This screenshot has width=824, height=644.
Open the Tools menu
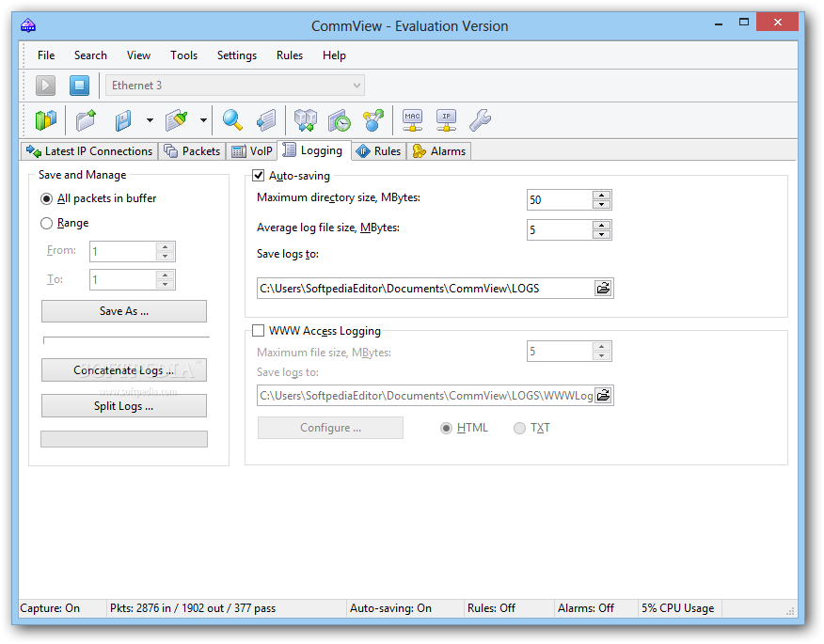pos(184,55)
